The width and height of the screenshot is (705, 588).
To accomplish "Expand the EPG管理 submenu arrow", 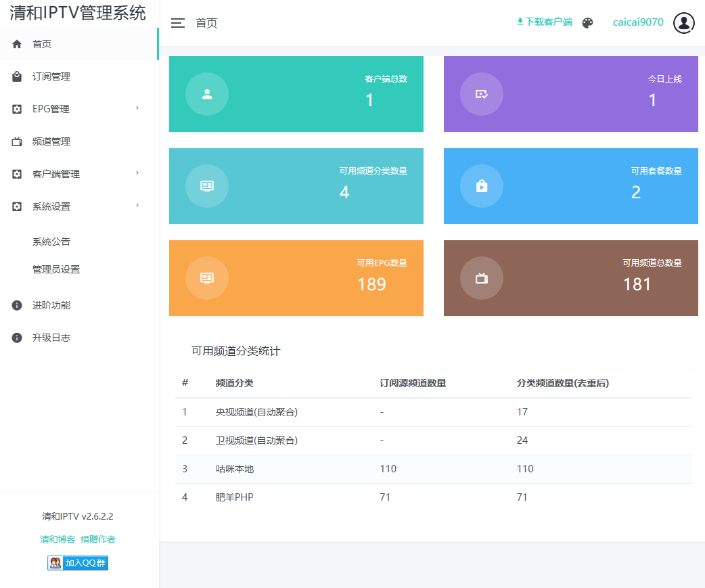I will point(137,108).
